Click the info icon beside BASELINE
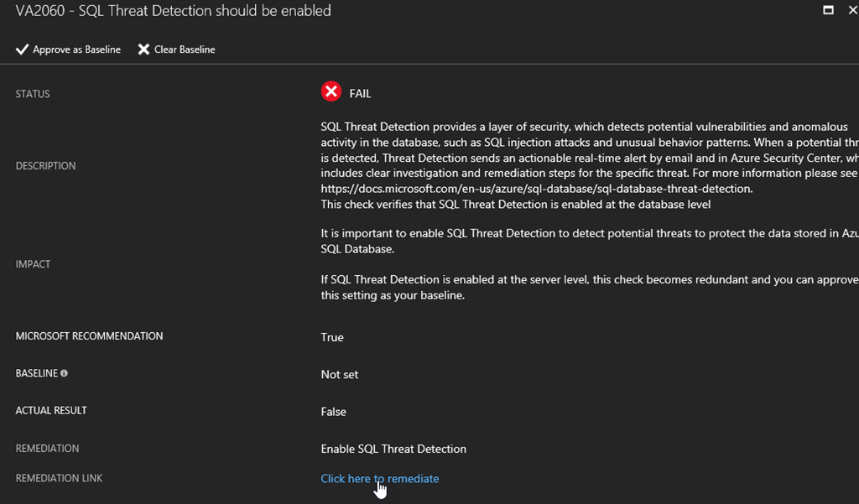 [x=64, y=373]
